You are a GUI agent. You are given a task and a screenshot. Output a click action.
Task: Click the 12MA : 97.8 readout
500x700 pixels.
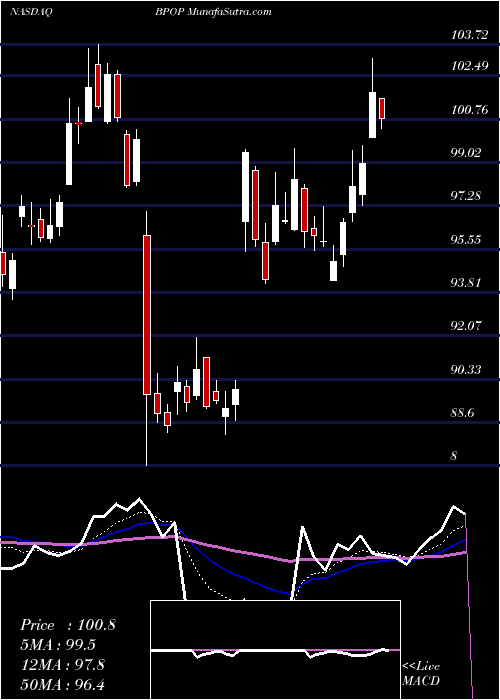(62, 664)
